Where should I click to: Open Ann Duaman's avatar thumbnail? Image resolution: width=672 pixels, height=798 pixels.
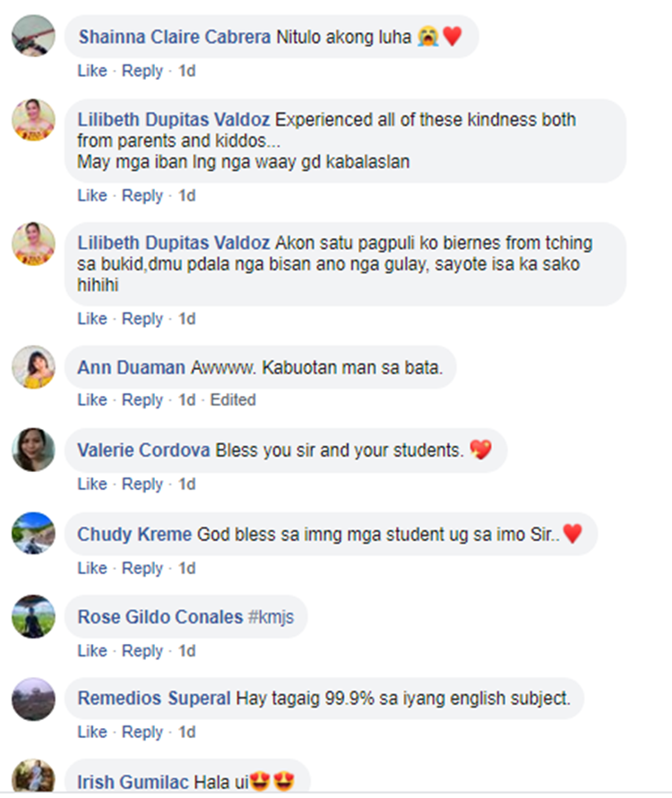[33, 367]
